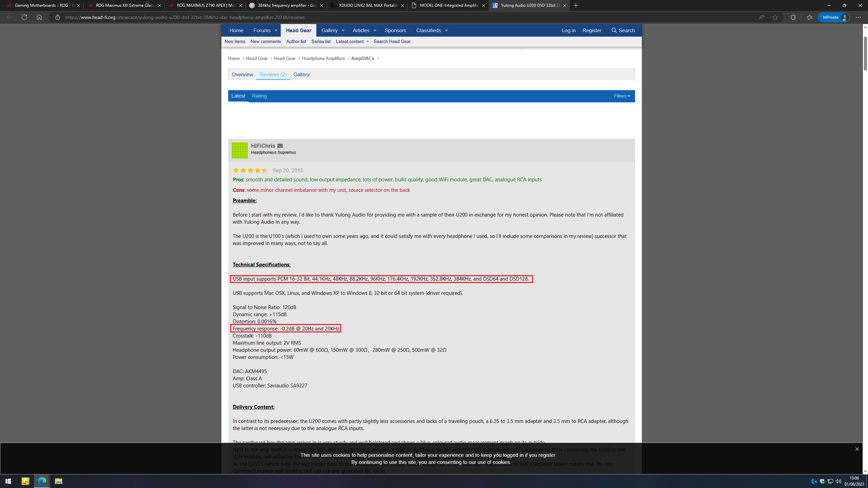This screenshot has width=868, height=488.
Task: Dismiss the cookie notice with X
Action: pyautogui.click(x=857, y=449)
